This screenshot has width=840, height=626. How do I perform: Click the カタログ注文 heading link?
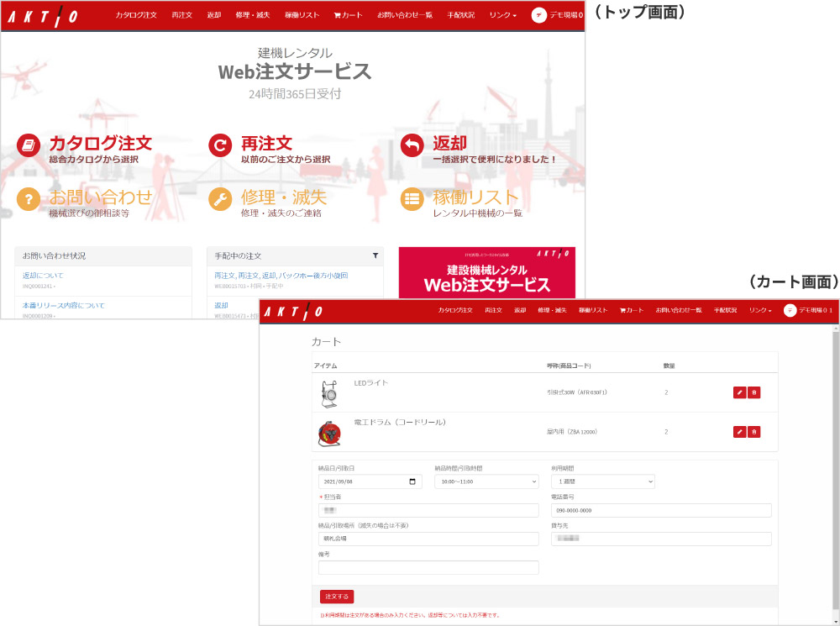click(x=100, y=144)
